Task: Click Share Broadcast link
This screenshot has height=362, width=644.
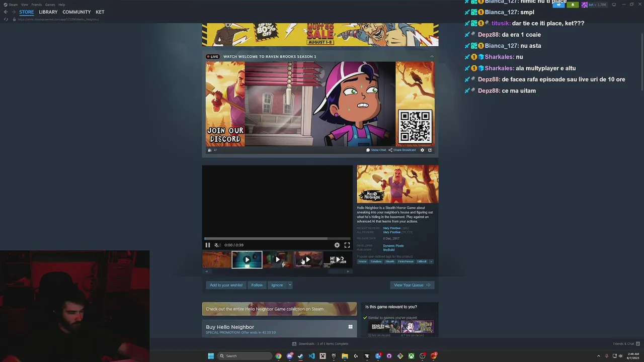Action: click(402, 150)
